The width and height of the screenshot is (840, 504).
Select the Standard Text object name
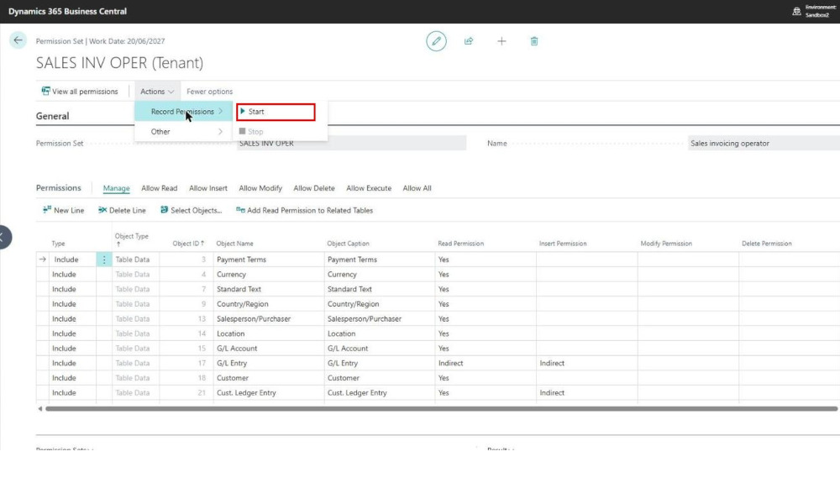[x=269, y=289]
